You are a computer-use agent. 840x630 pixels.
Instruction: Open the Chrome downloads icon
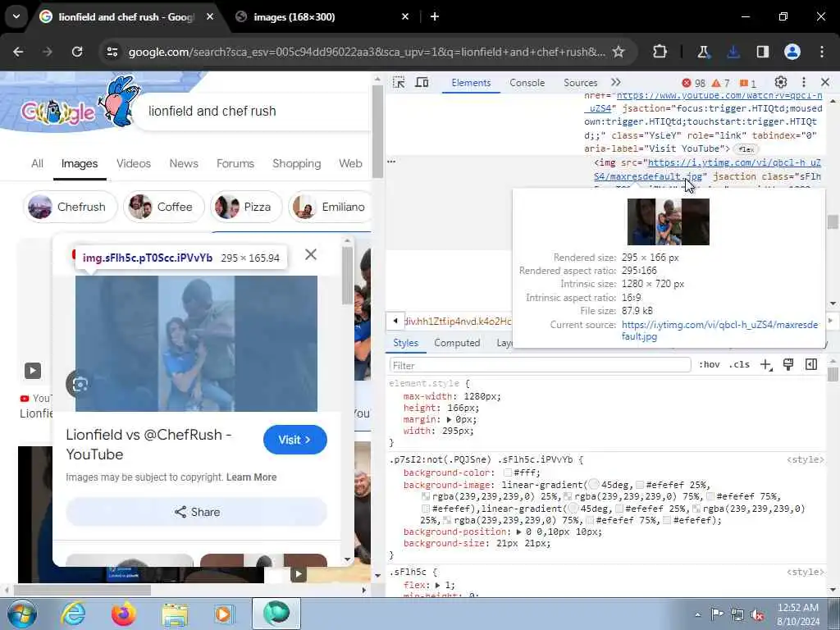point(733,52)
